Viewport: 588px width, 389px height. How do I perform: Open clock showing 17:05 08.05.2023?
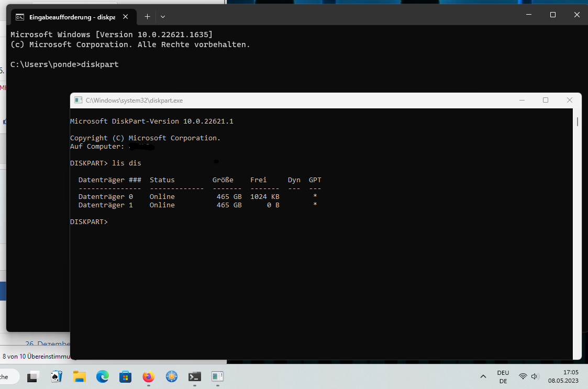(x=563, y=376)
